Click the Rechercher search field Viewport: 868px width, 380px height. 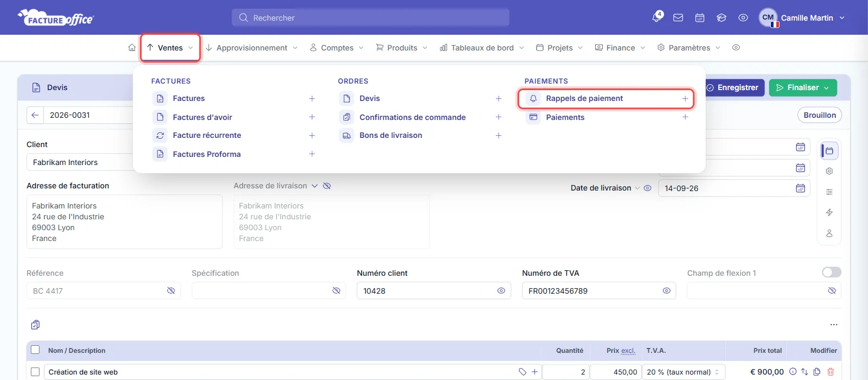(x=371, y=18)
